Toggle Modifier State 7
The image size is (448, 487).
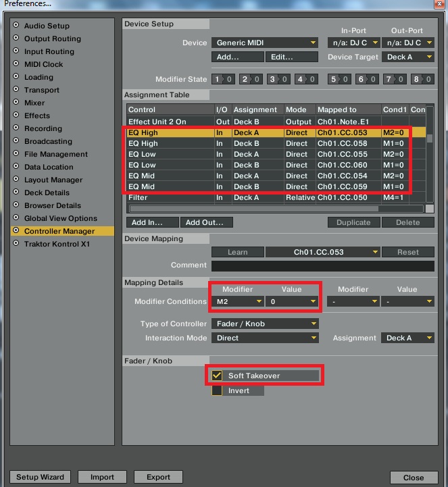395,79
